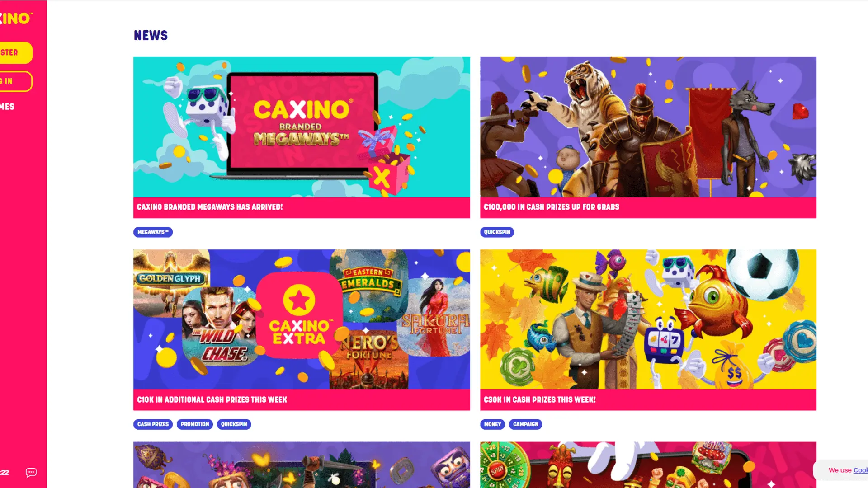Viewport: 868px width, 488px height.
Task: Open the Caxino Branded Megaways news image
Action: [302, 127]
